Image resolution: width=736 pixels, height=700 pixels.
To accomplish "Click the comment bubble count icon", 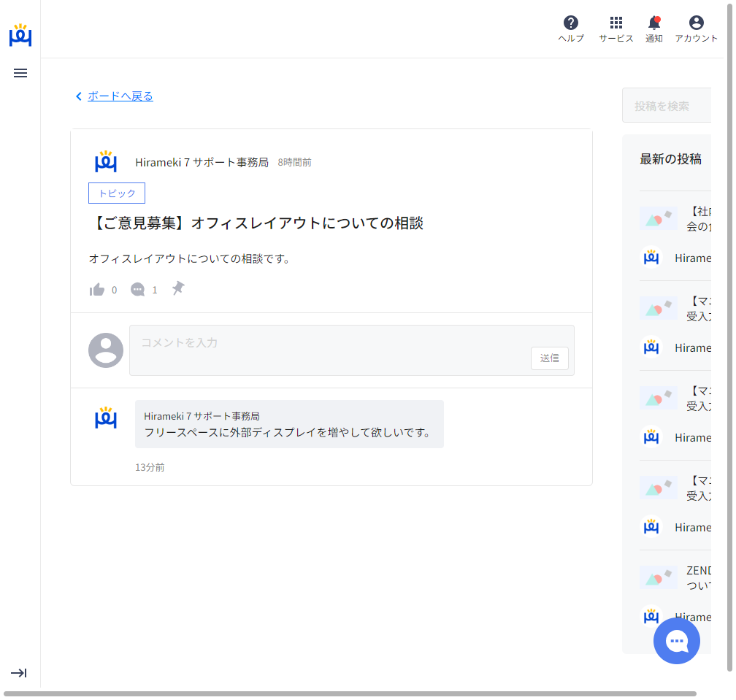I will click(138, 290).
